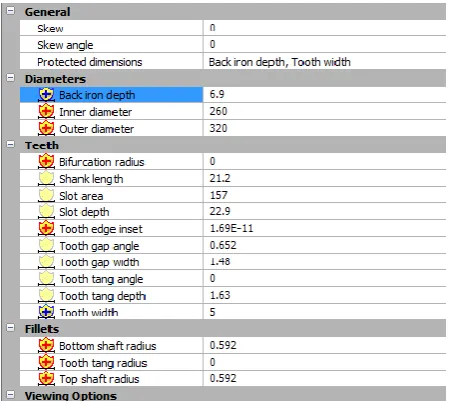
Task: Click the yellow shield icon beside Tooth gap angle
Action: click(x=46, y=246)
